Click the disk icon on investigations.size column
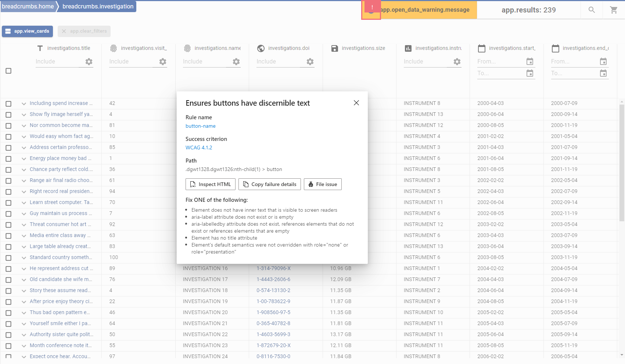This screenshot has height=364, width=625. 334,48
